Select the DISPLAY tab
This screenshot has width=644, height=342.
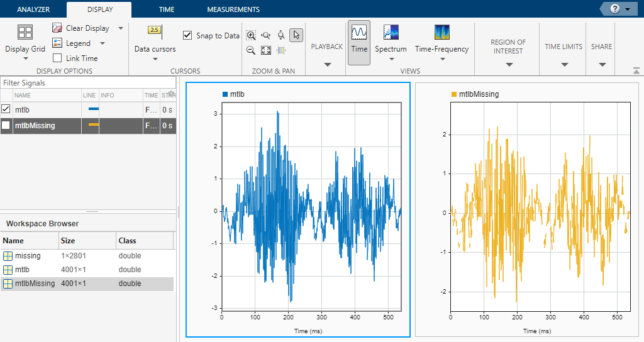[100, 9]
